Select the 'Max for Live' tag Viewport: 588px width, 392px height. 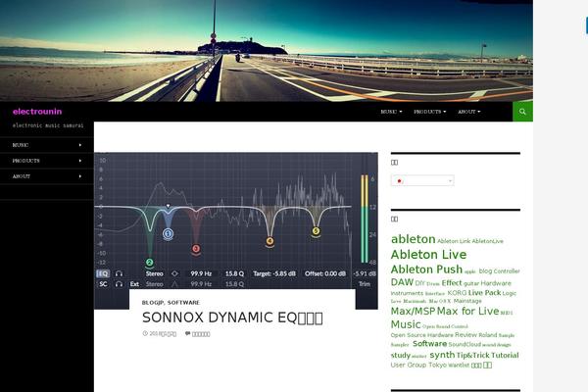[467, 311]
